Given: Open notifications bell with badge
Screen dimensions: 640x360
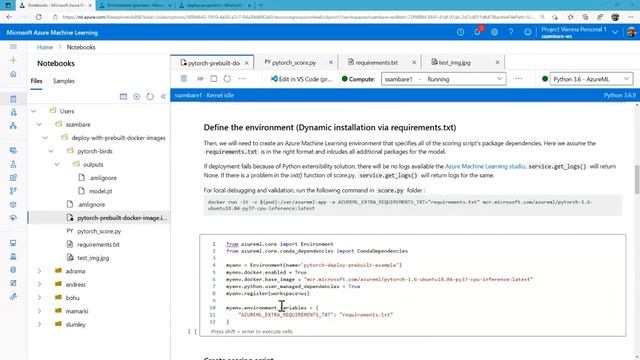Looking at the screenshot, I should [x=478, y=31].
